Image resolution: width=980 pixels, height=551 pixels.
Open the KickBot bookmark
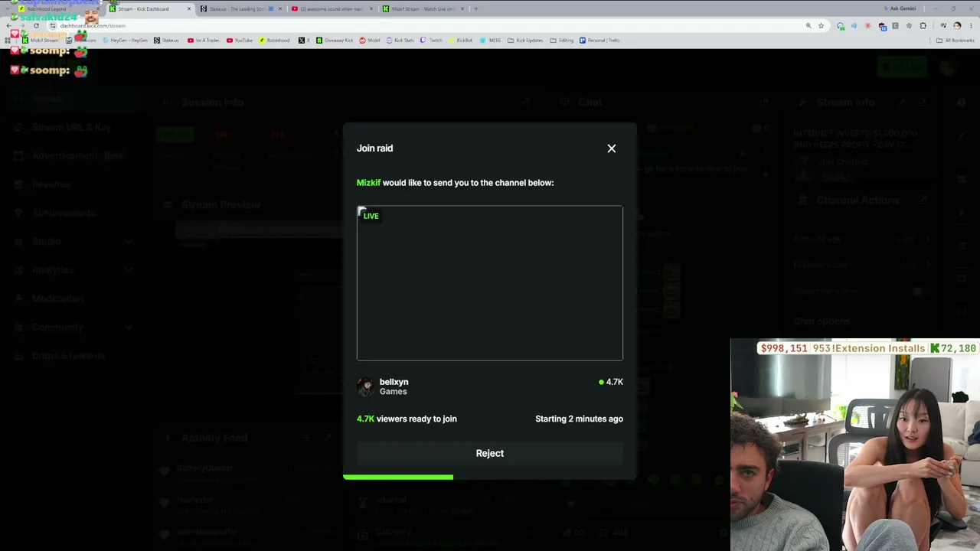[x=461, y=41]
